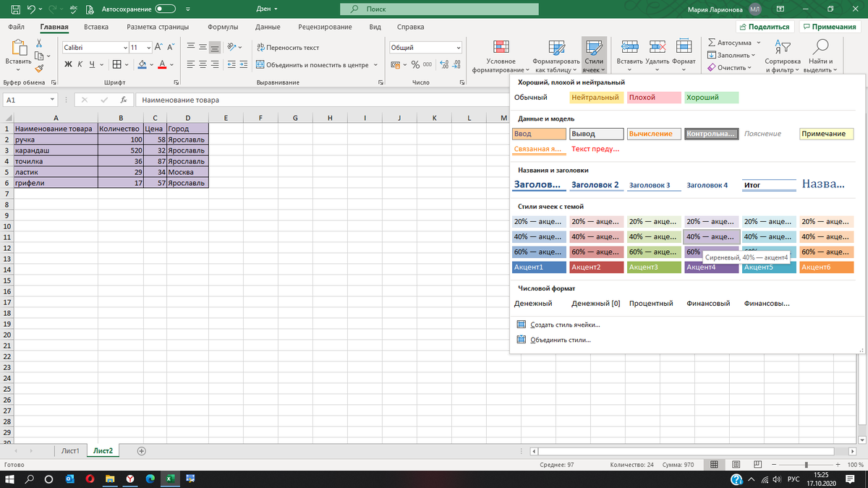Toggle thousands separator 000 format

pyautogui.click(x=427, y=64)
